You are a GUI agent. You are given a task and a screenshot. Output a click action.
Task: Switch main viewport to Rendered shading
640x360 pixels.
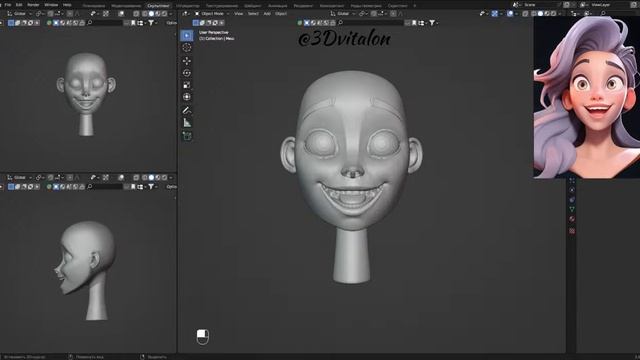tap(553, 13)
